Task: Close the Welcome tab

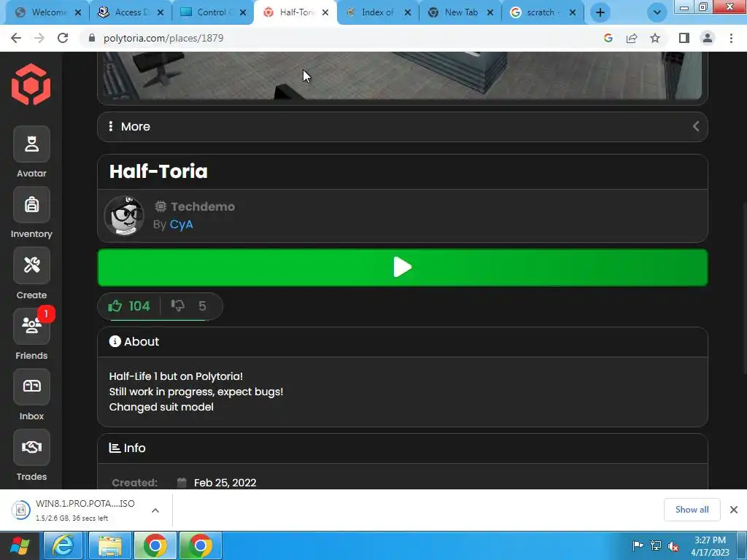Action: (78, 12)
